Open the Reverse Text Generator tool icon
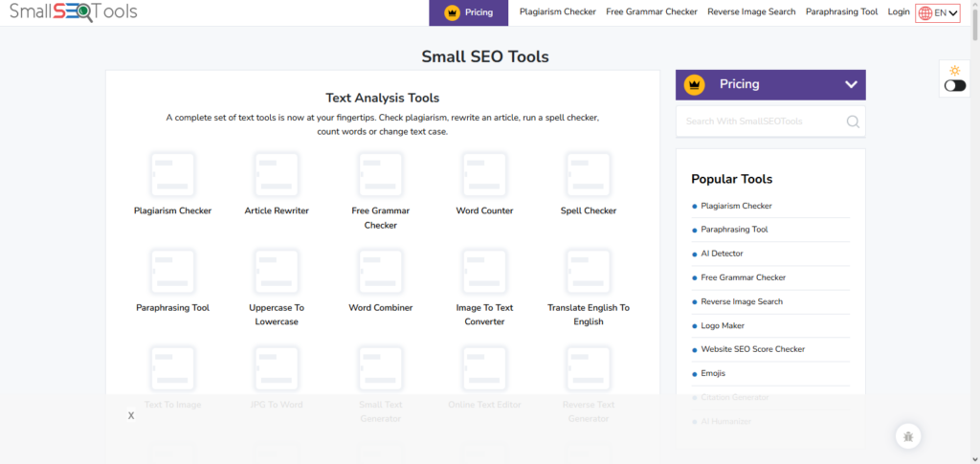980x464 pixels. click(589, 368)
